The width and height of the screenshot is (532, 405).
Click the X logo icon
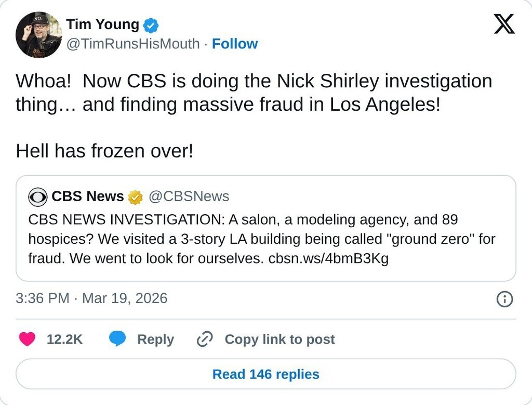[504, 24]
